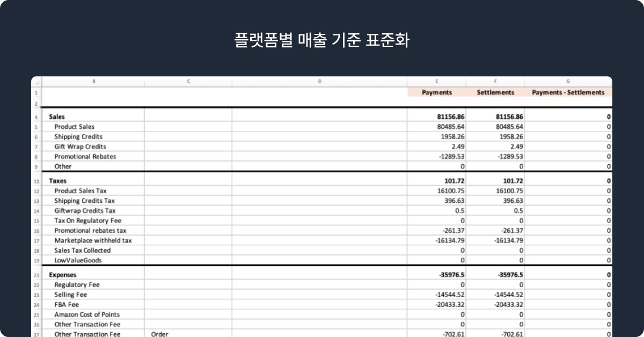Screen dimensions: 644x337
Task: Select column E header
Action: pyautogui.click(x=436, y=82)
